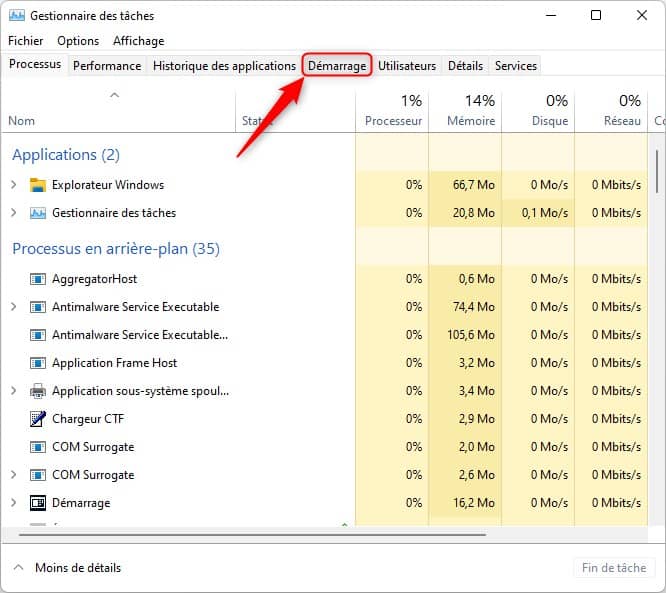The image size is (666, 593).
Task: Open the Affichage menu
Action: [x=138, y=41]
